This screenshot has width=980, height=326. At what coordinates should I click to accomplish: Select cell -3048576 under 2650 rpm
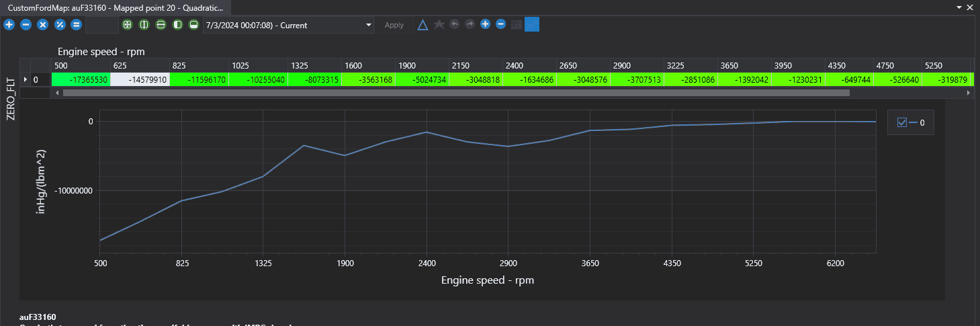point(583,79)
